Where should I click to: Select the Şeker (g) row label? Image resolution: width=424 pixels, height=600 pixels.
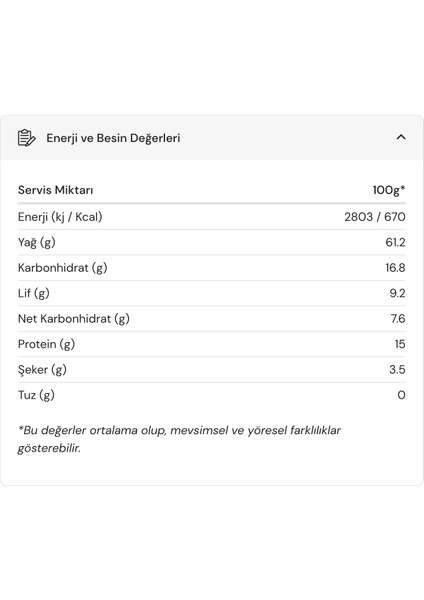pos(42,370)
